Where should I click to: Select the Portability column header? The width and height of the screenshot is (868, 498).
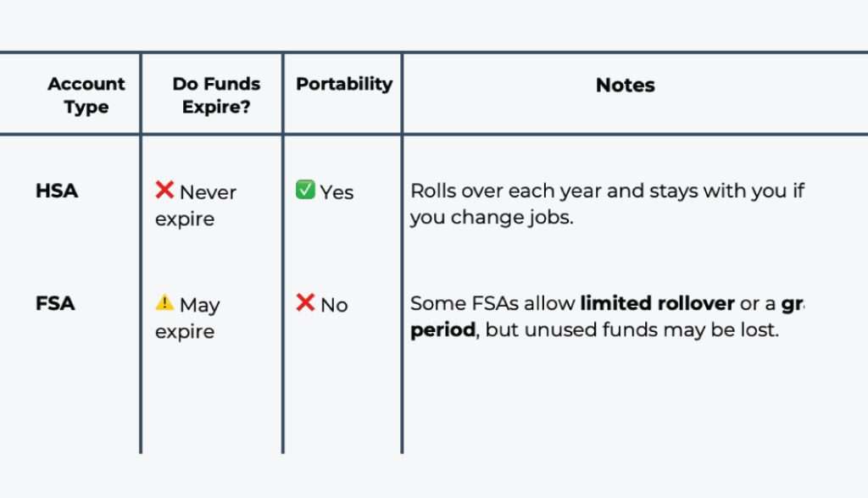click(344, 84)
